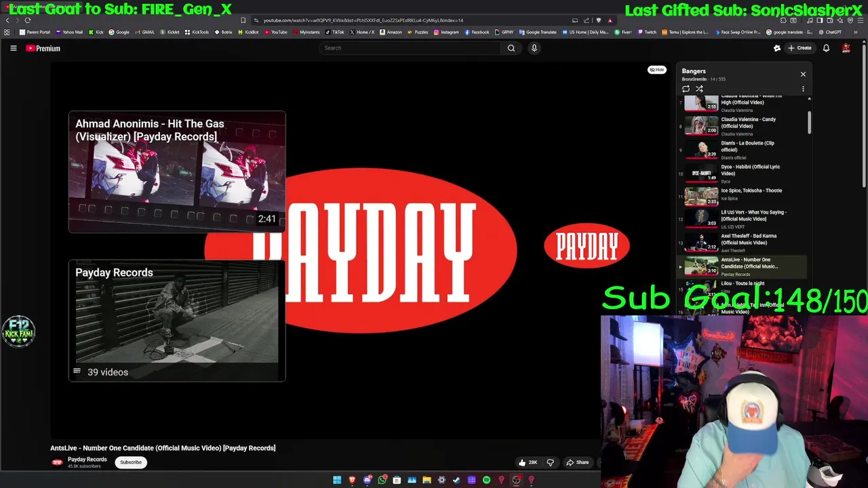868x488 pixels.
Task: Open the Instagram bookmark
Action: [x=446, y=32]
